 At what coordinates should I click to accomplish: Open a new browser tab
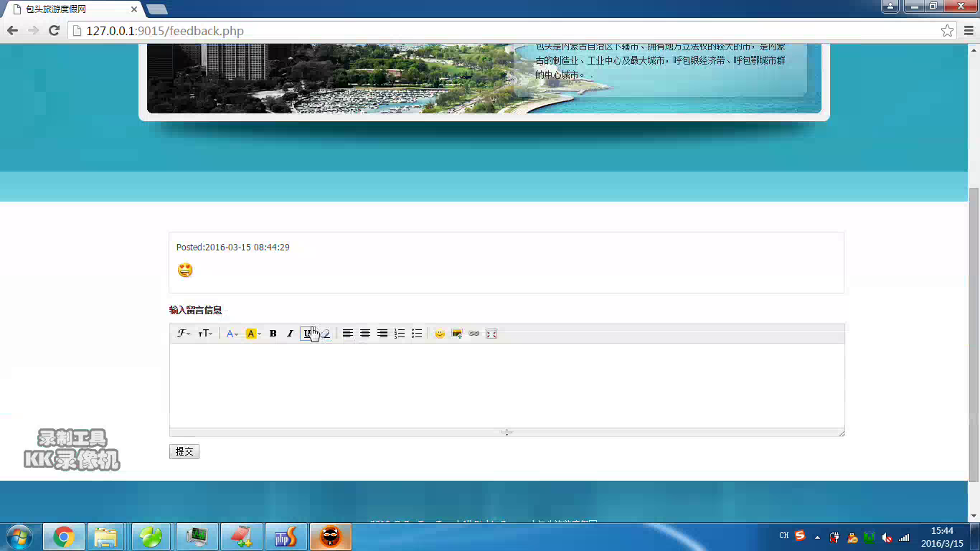157,9
